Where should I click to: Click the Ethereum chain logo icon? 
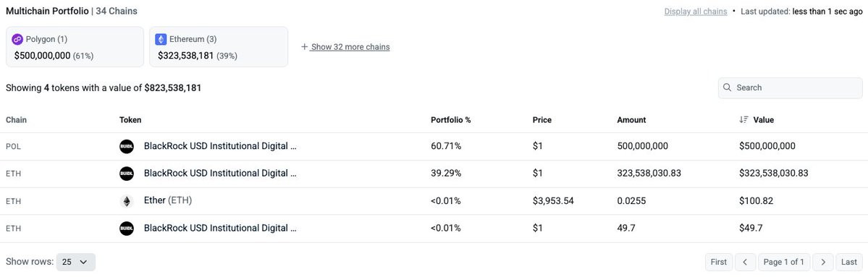point(161,39)
